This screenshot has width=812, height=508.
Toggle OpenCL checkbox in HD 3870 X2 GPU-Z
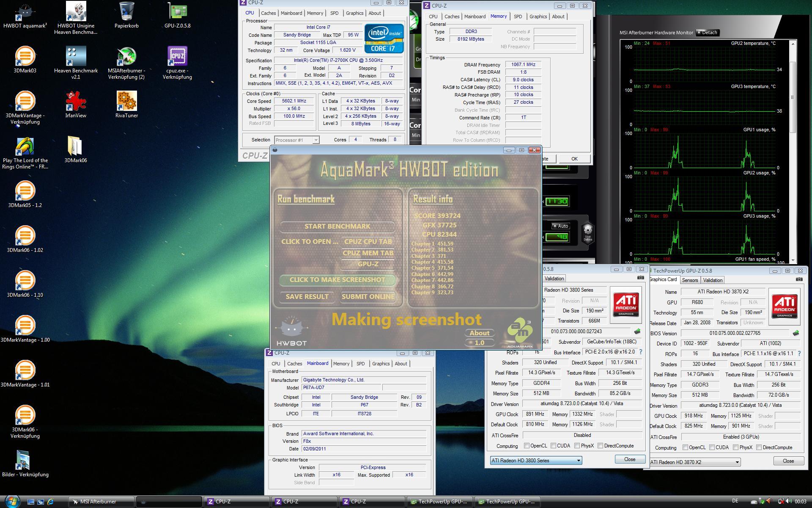click(685, 447)
